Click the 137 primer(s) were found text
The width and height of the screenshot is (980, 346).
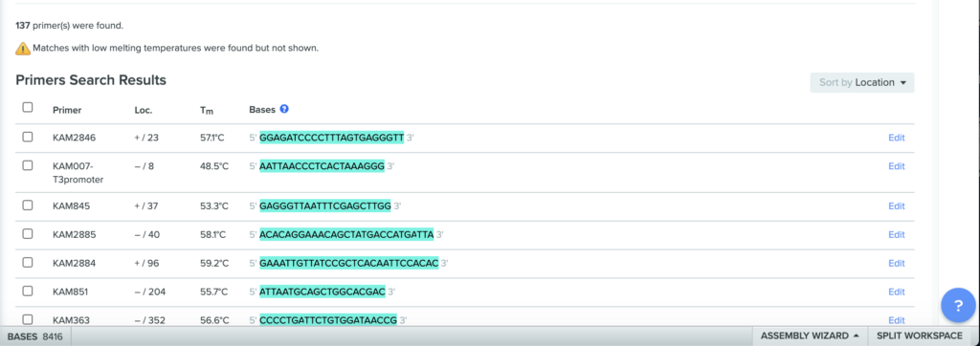(x=69, y=26)
